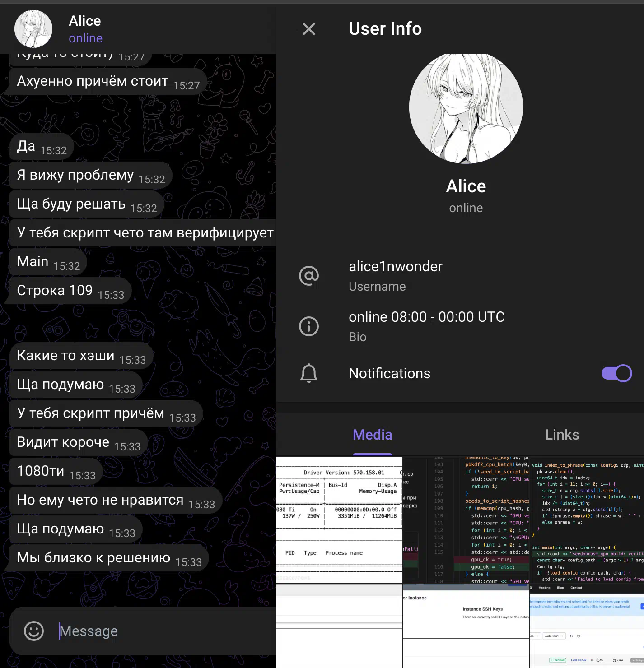The height and width of the screenshot is (668, 644).
Task: Click the message "Строка 109"
Action: 55,291
